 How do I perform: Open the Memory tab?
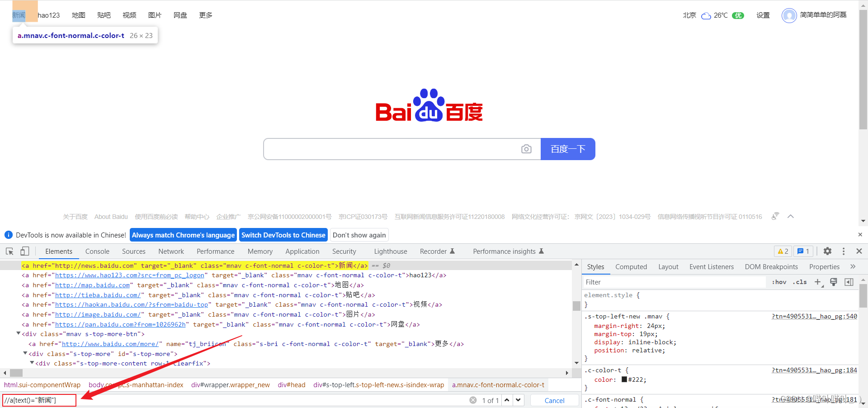pyautogui.click(x=260, y=251)
